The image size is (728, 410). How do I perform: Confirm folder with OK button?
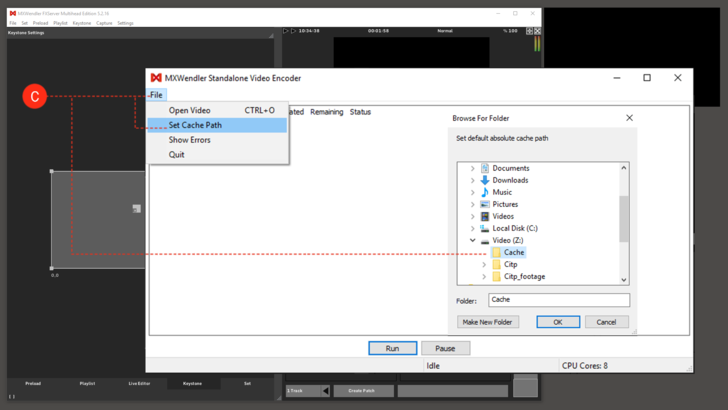point(558,322)
